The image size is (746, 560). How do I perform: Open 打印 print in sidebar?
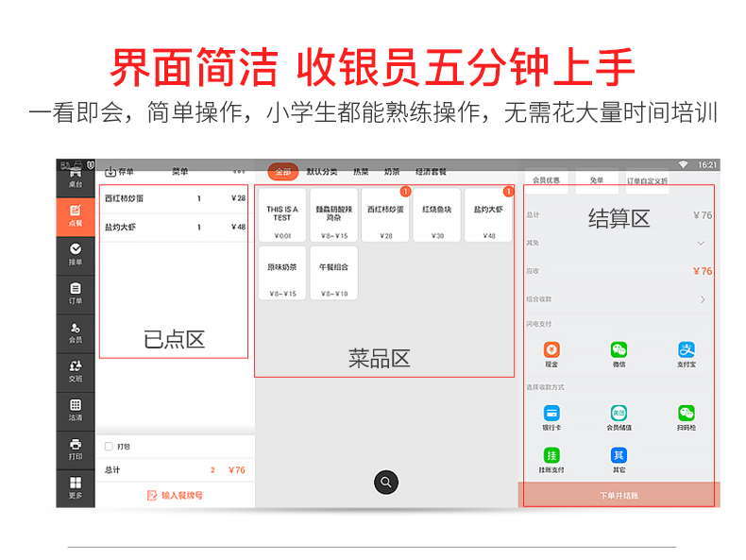[76, 449]
